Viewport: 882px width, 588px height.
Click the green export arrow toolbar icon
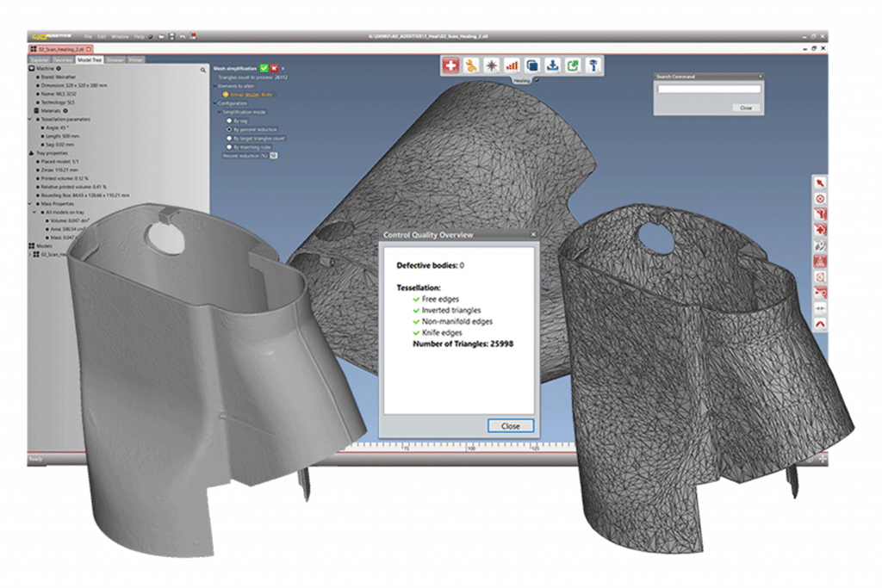click(573, 65)
